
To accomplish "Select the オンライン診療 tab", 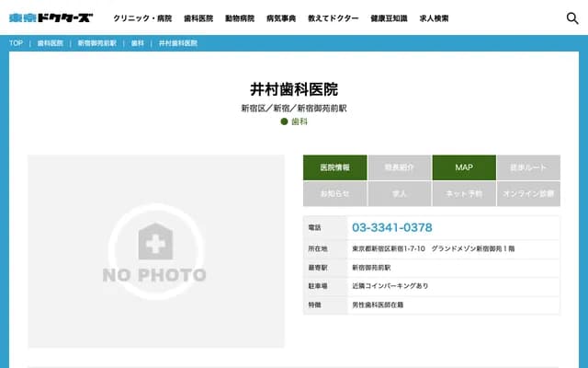I will click(x=528, y=194).
